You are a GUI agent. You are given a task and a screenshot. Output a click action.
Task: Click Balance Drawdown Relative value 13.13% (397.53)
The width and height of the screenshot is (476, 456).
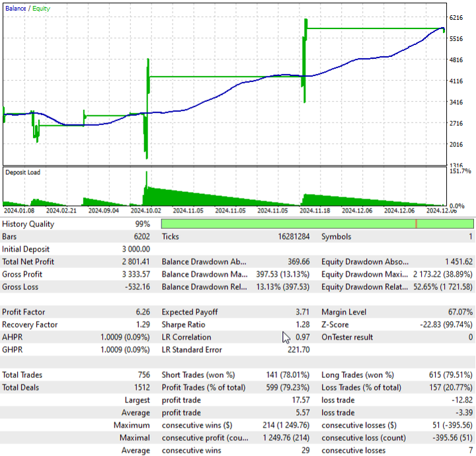[283, 287]
